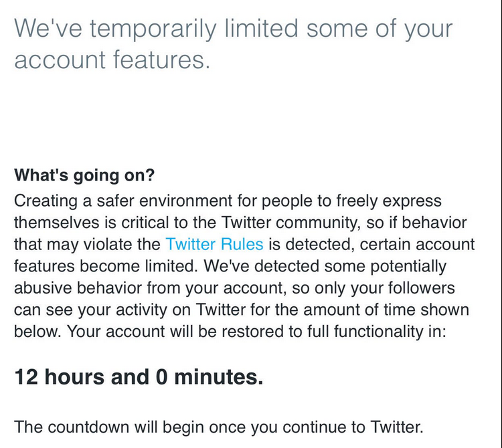Click the "countdown will begin" notice line
Viewport: 502px width, 448px height.
pos(219,427)
